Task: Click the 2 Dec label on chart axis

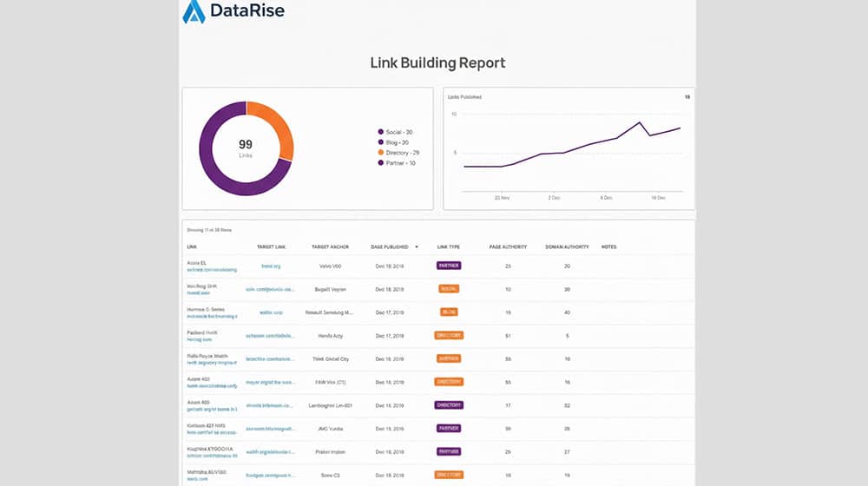Action: click(554, 198)
